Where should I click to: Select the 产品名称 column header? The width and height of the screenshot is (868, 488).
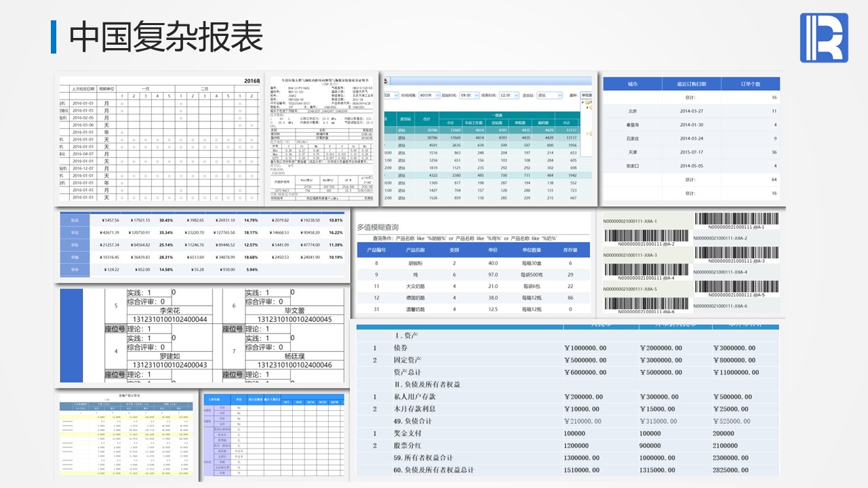[x=414, y=250]
